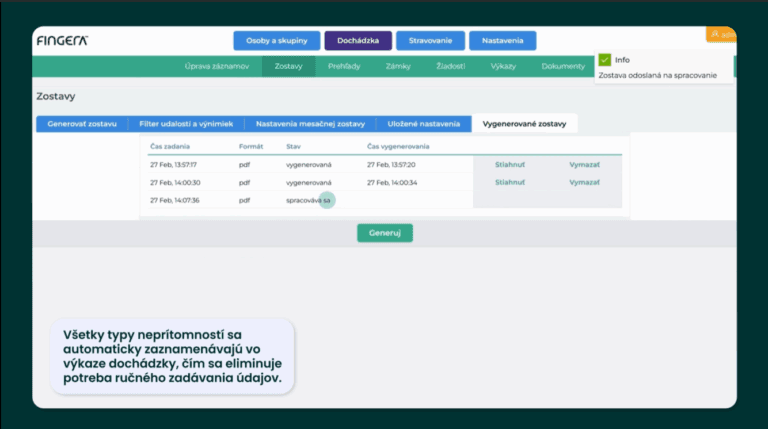The image size is (768, 429).
Task: Go to Stravovanie section
Action: click(430, 41)
